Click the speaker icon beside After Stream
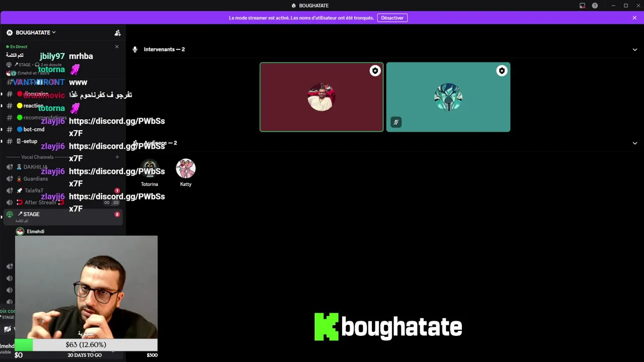 click(x=10, y=203)
